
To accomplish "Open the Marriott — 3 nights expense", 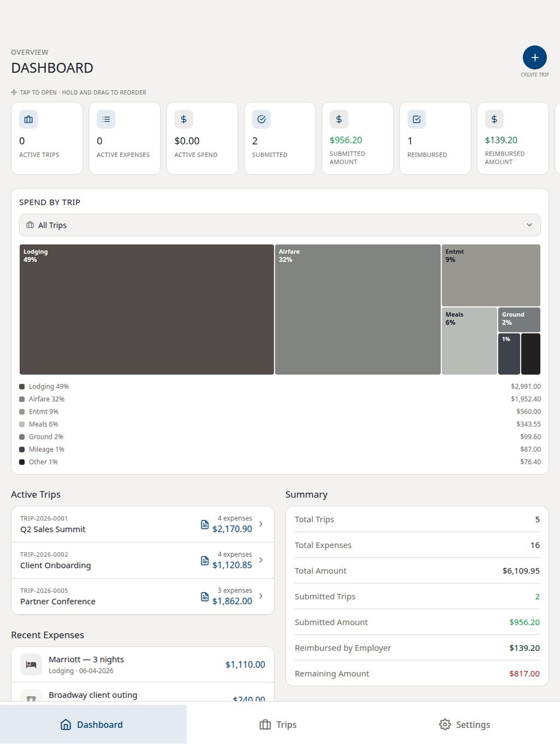I will [142, 664].
